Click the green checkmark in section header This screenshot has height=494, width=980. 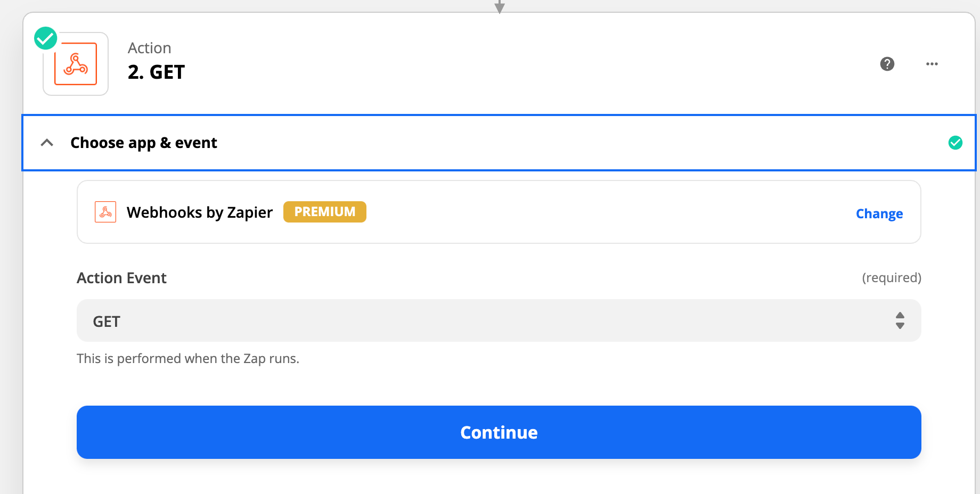coord(955,143)
